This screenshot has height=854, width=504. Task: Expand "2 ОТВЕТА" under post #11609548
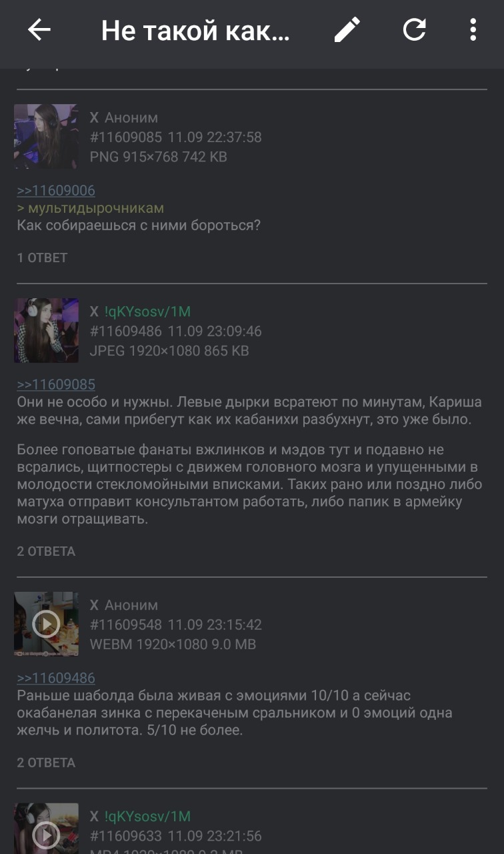click(46, 762)
